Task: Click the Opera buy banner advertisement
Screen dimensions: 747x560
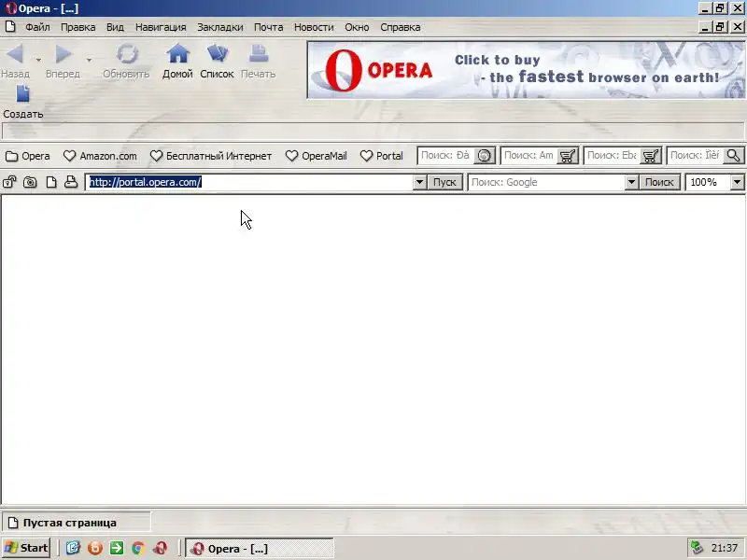Action: coord(526,70)
